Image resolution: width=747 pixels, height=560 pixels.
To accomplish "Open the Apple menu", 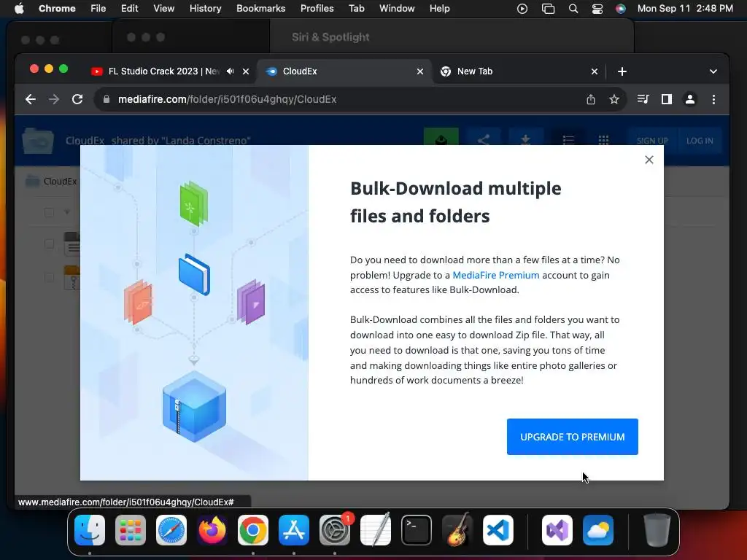I will 19,9.
